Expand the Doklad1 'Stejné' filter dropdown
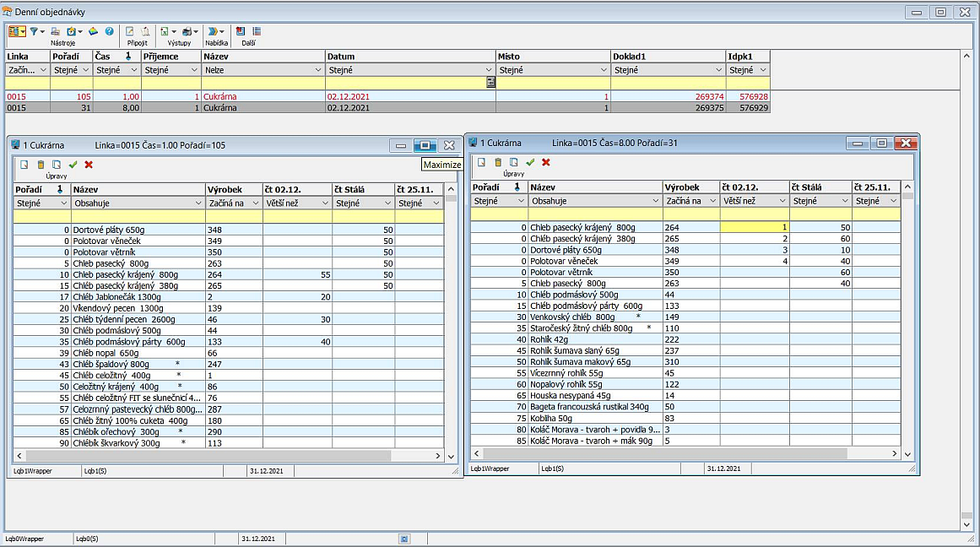This screenshot has width=980, height=547. click(x=719, y=70)
